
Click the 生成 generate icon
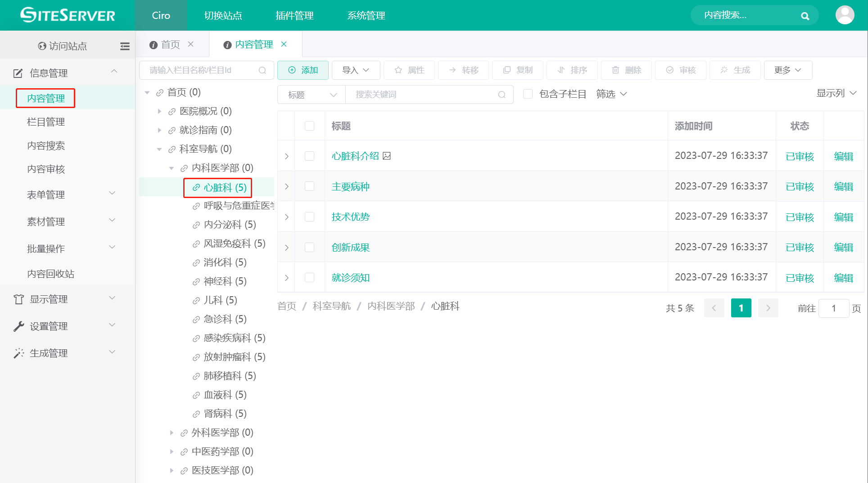coord(724,70)
